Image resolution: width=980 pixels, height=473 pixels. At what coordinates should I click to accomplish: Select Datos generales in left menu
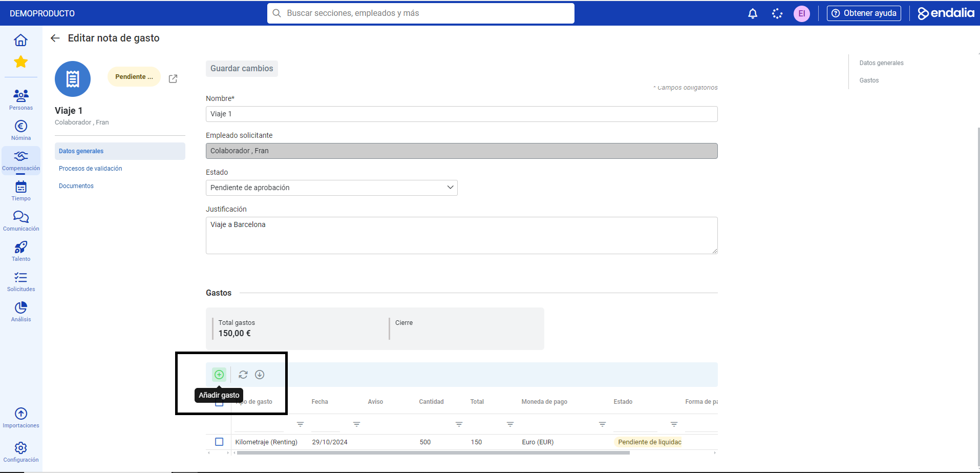(x=120, y=151)
